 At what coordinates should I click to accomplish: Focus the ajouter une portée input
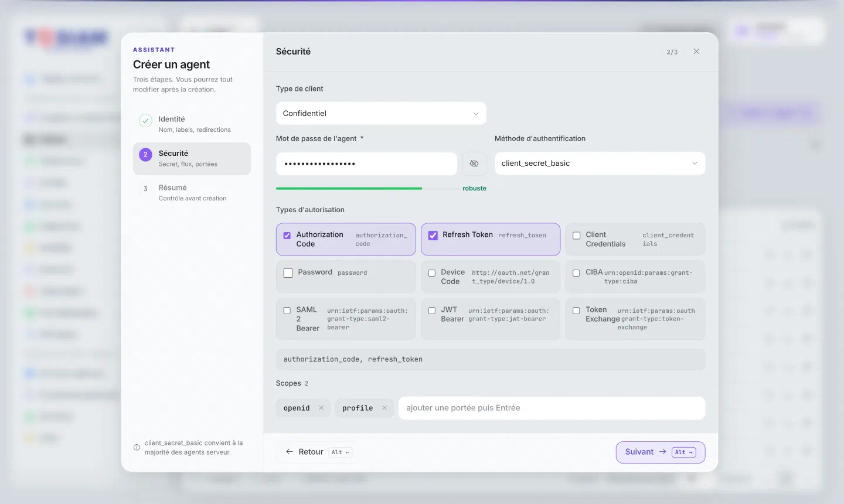(552, 408)
